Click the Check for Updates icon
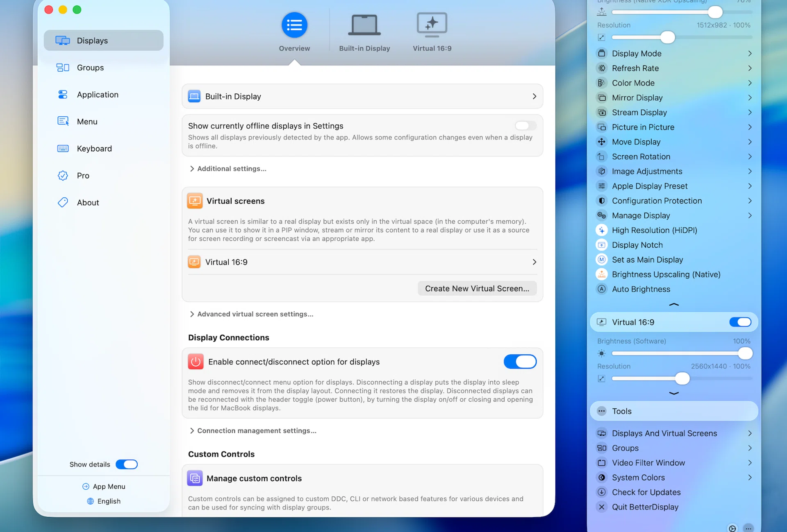The image size is (787, 532). (x=601, y=492)
